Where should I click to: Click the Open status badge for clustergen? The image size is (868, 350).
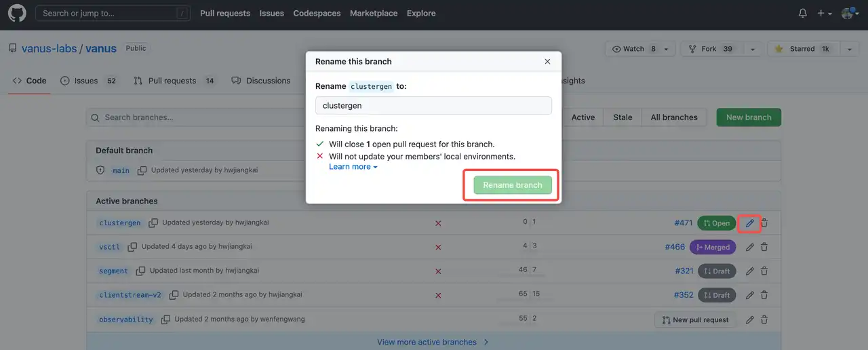[x=716, y=223]
